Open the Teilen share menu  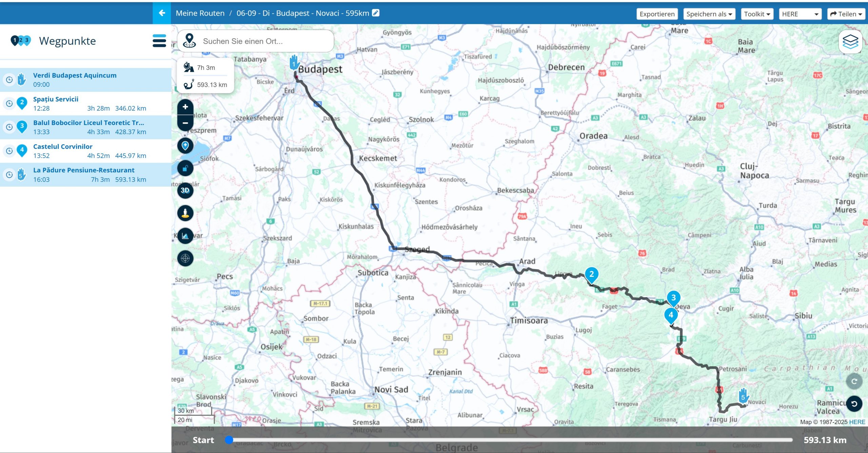tap(846, 14)
